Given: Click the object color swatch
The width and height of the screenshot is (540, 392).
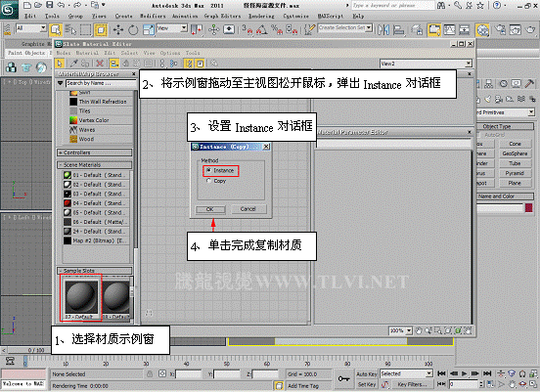Looking at the screenshot, I should coord(528,207).
